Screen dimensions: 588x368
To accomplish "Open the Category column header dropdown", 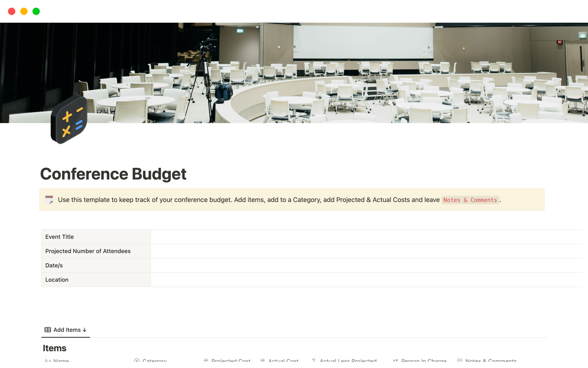I will [x=154, y=361].
